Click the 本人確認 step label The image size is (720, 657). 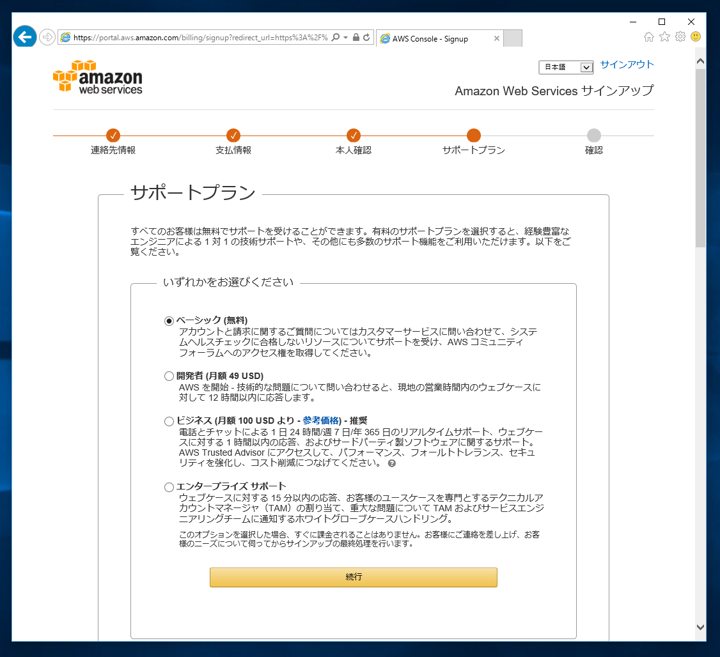click(x=353, y=150)
